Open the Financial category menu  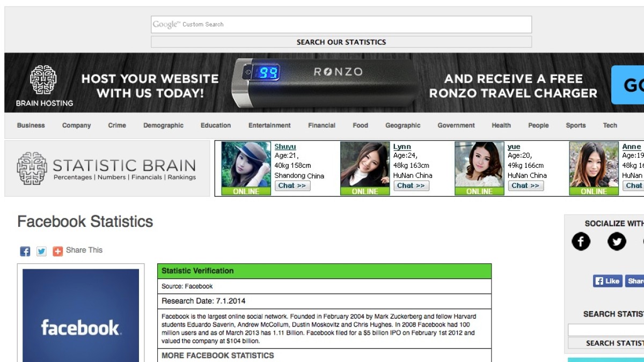(322, 125)
